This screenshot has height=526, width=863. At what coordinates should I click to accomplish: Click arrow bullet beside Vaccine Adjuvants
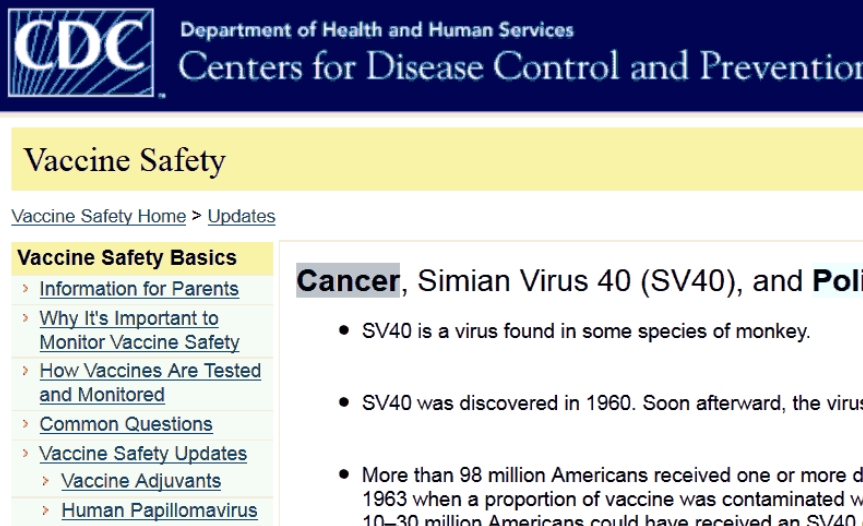46,481
